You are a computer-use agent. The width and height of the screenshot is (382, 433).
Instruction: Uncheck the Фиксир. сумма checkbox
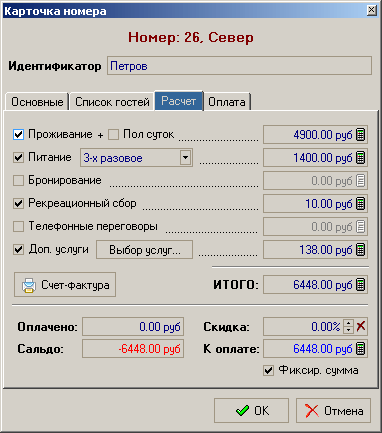point(268,370)
